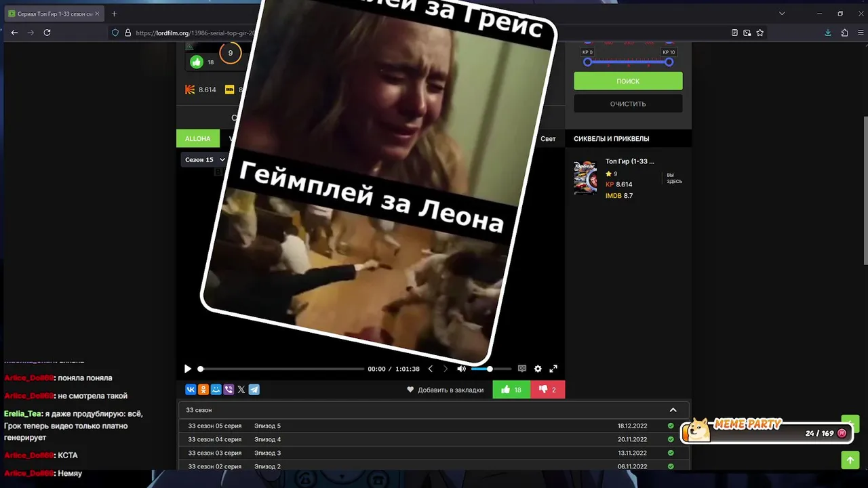Open a new browser tab
868x488 pixels.
coord(114,14)
